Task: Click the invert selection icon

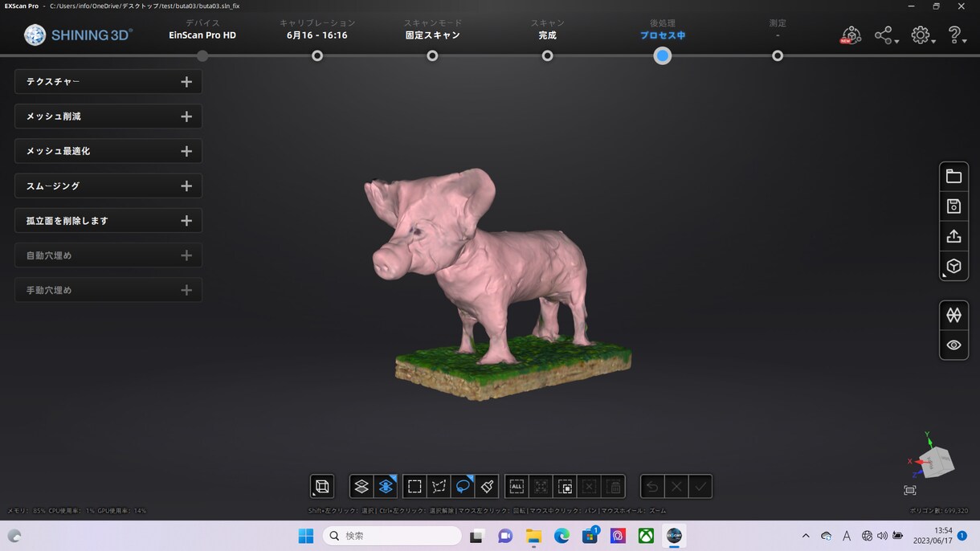Action: pyautogui.click(x=565, y=486)
